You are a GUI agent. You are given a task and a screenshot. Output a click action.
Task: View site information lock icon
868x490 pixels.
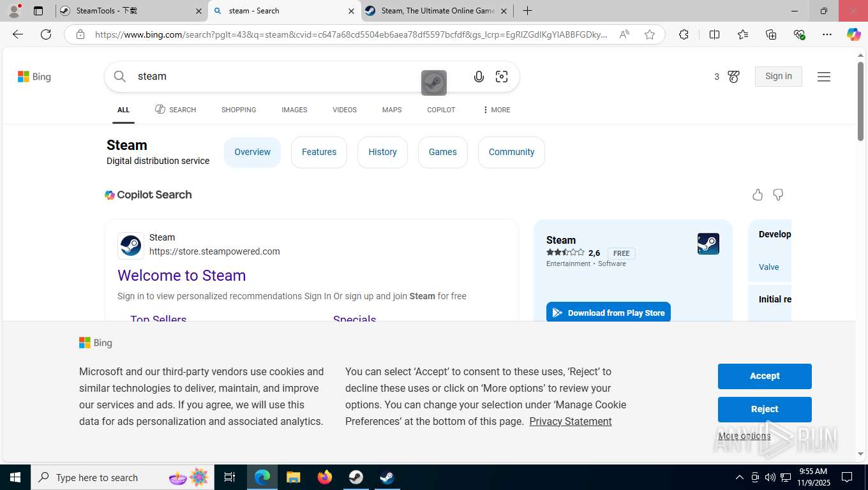80,34
